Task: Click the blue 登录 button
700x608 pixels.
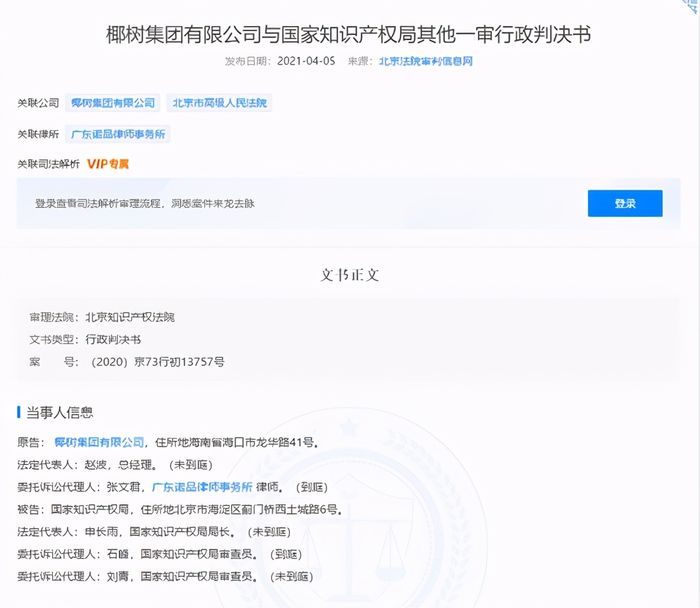Action: click(624, 204)
